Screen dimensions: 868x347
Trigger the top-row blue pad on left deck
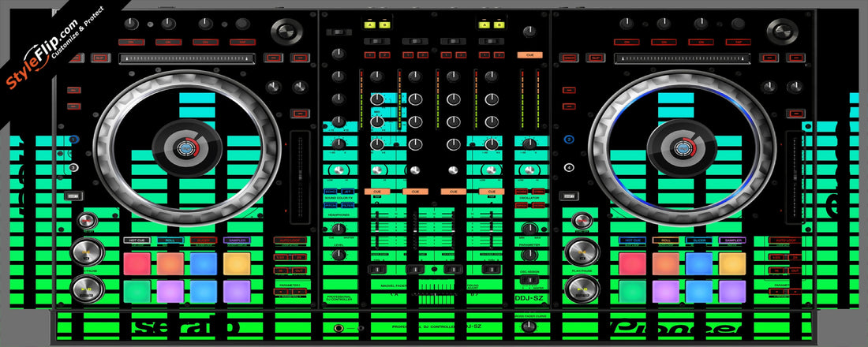pyautogui.click(x=203, y=264)
